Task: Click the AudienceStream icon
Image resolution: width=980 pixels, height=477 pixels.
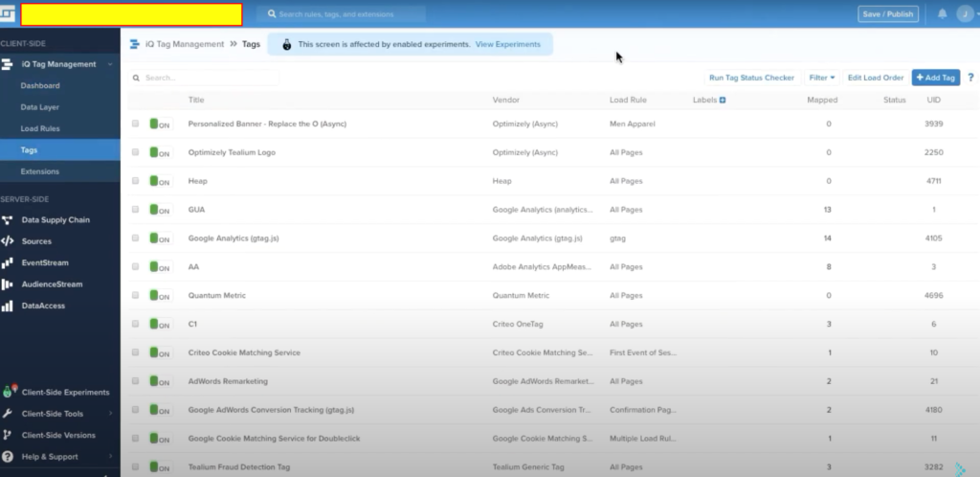Action: point(7,284)
